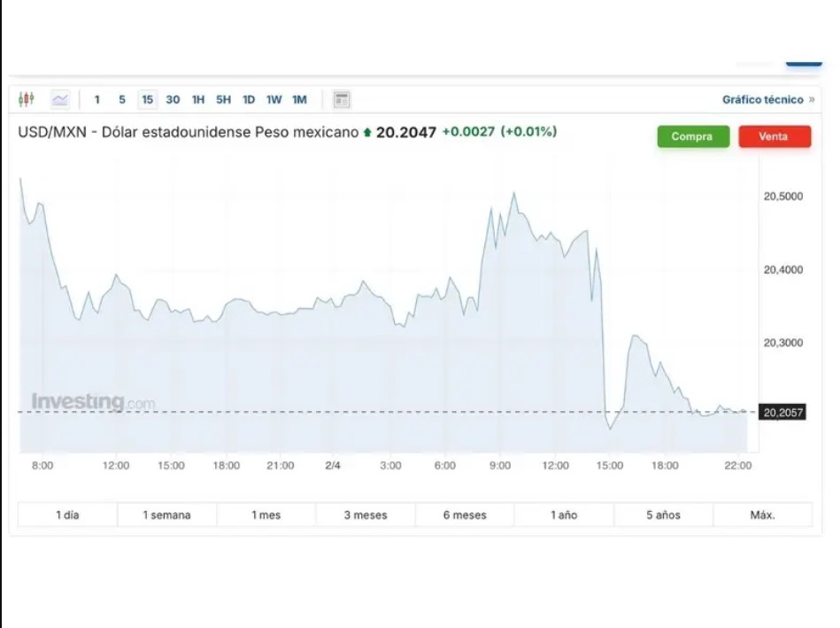The height and width of the screenshot is (628, 840).
Task: Click the news panel icon in toolbar
Action: pyautogui.click(x=342, y=99)
